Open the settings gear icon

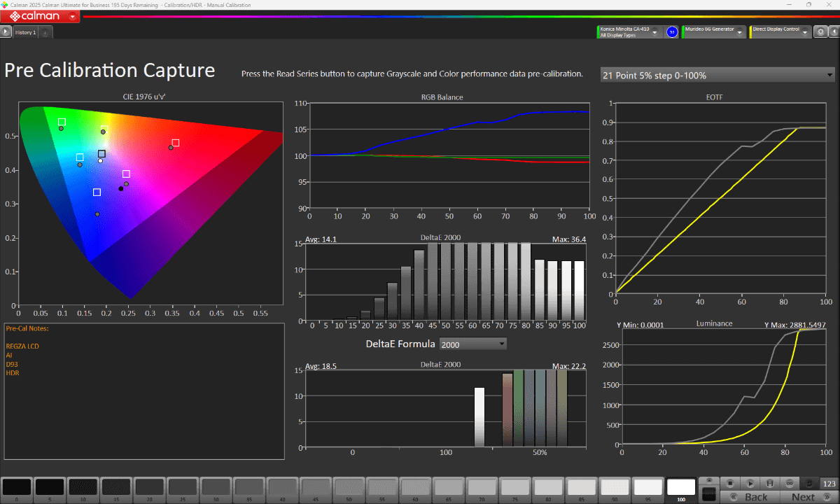pos(821,31)
